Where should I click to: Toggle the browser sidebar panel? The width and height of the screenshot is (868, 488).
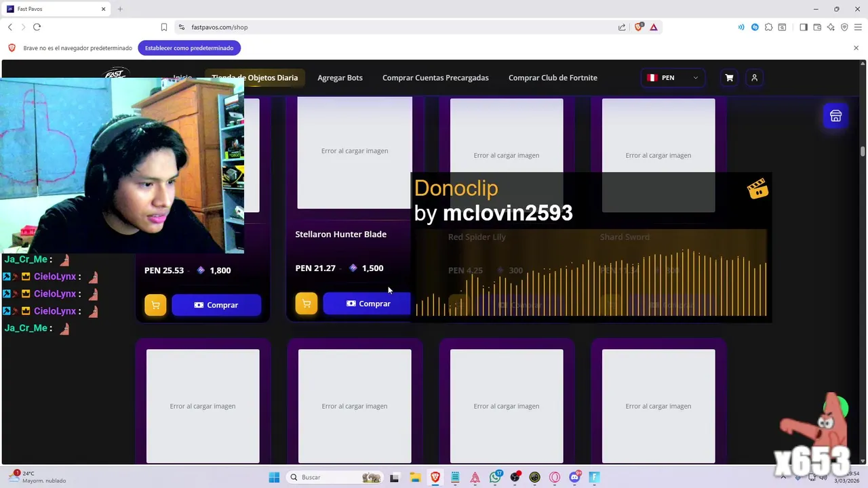pyautogui.click(x=804, y=27)
